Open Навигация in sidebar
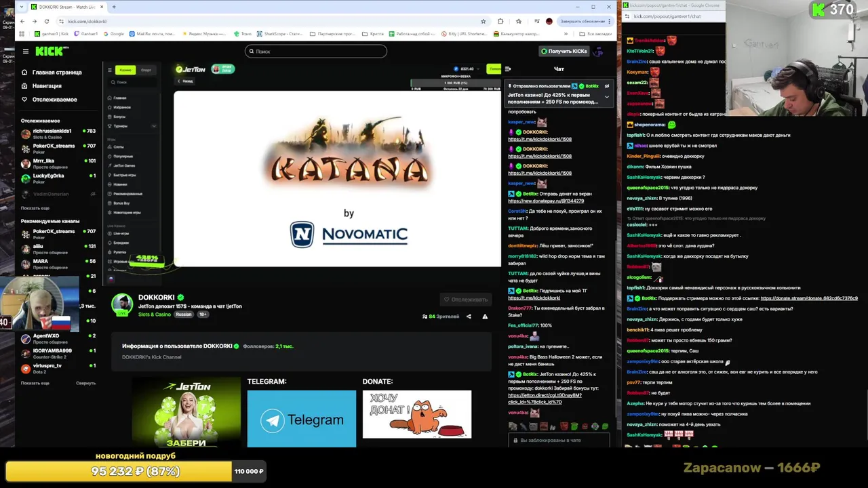 coord(42,86)
